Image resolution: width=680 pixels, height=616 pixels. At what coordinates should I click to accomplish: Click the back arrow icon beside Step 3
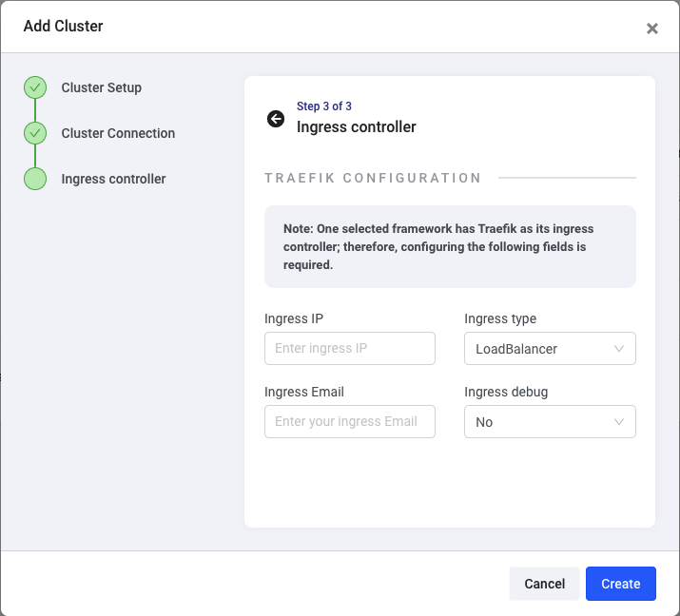pos(276,119)
